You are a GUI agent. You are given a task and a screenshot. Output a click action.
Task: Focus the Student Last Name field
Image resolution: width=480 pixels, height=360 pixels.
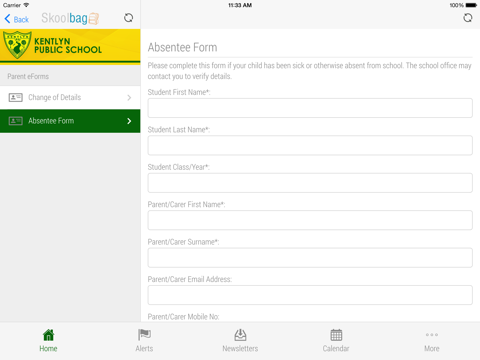[x=310, y=145]
